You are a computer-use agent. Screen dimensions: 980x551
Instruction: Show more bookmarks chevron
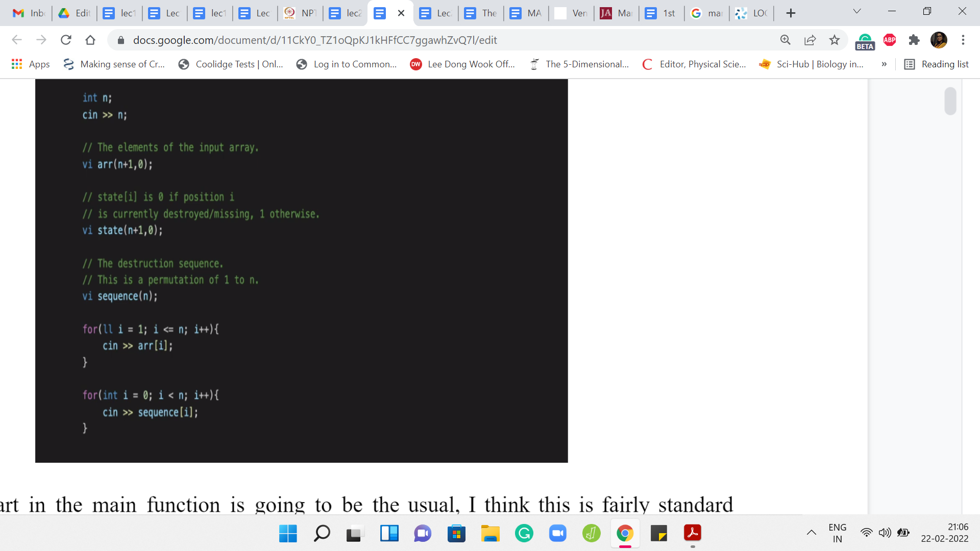[x=884, y=64]
